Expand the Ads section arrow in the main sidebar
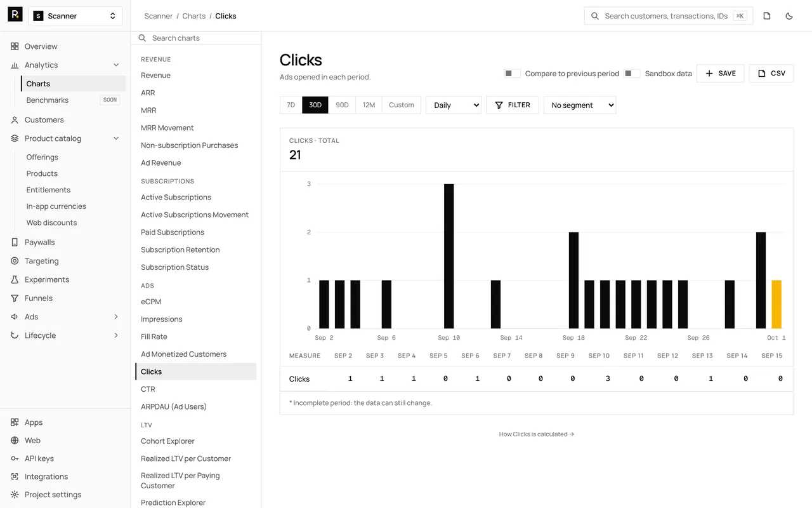The width and height of the screenshot is (812, 508). (116, 317)
